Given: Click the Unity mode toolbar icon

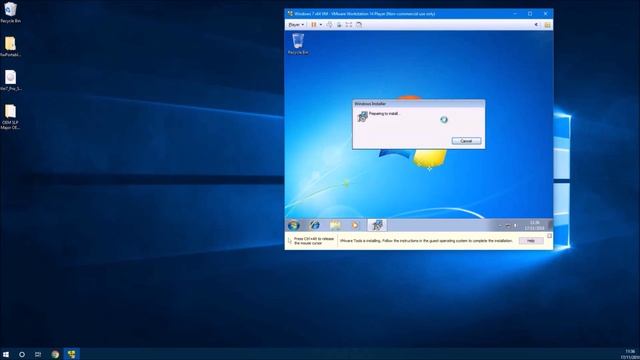Looking at the screenshot, I should 359,25.
